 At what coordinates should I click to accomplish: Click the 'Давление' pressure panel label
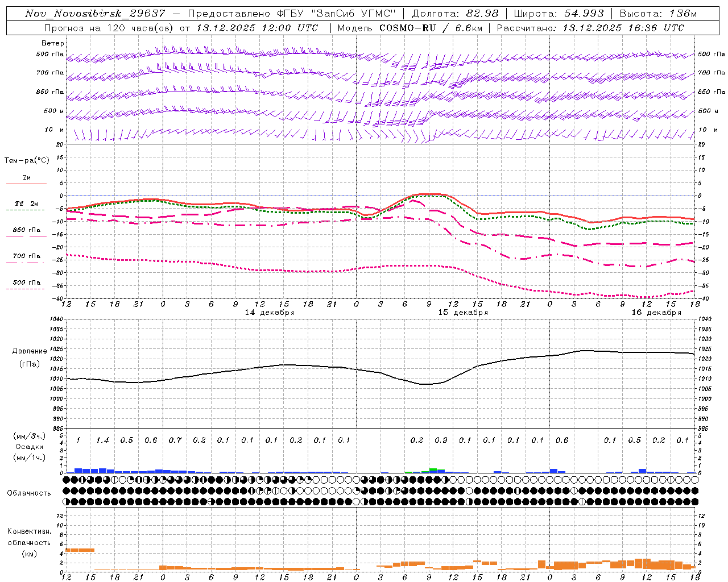click(30, 351)
